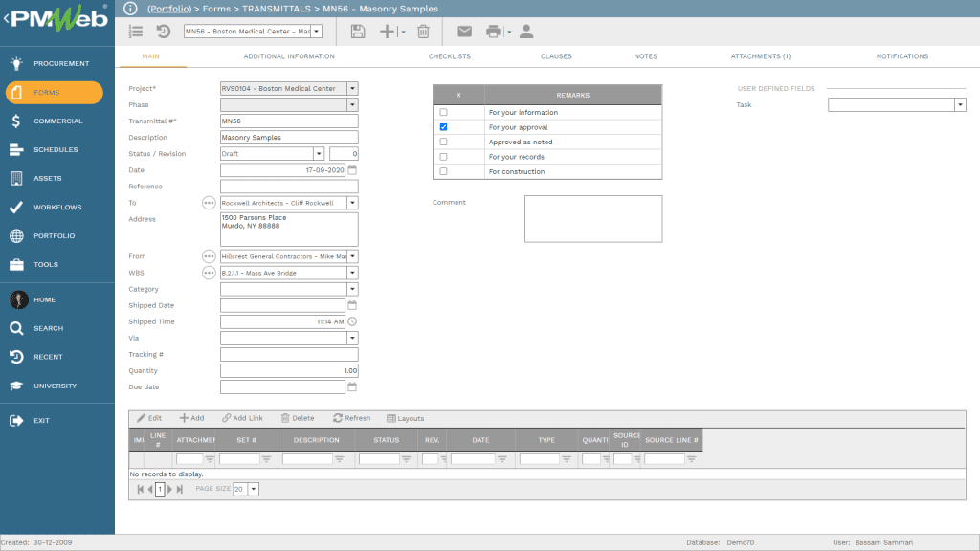Screen dimensions: 980x551
Task: Click the history icon in toolbar
Action: click(x=163, y=32)
